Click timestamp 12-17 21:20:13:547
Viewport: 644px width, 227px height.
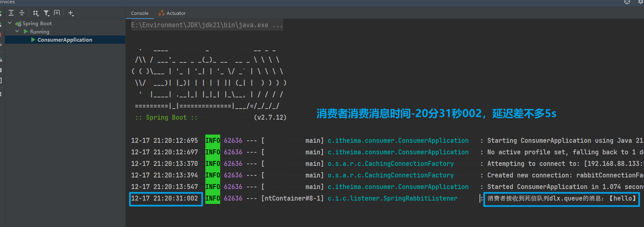(165, 187)
